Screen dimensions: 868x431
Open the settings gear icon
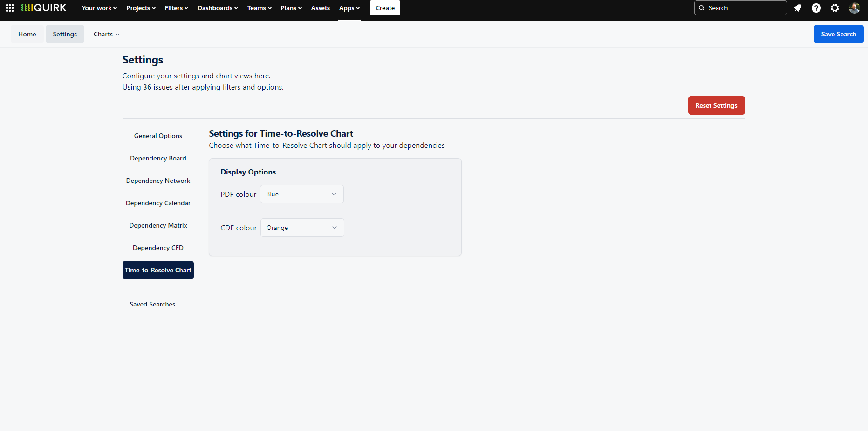835,8
